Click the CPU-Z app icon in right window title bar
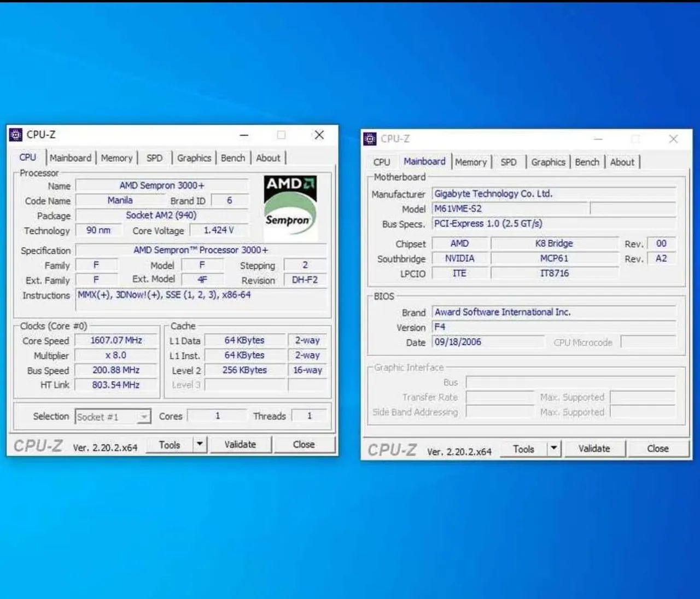This screenshot has width=700, height=599. (x=370, y=139)
